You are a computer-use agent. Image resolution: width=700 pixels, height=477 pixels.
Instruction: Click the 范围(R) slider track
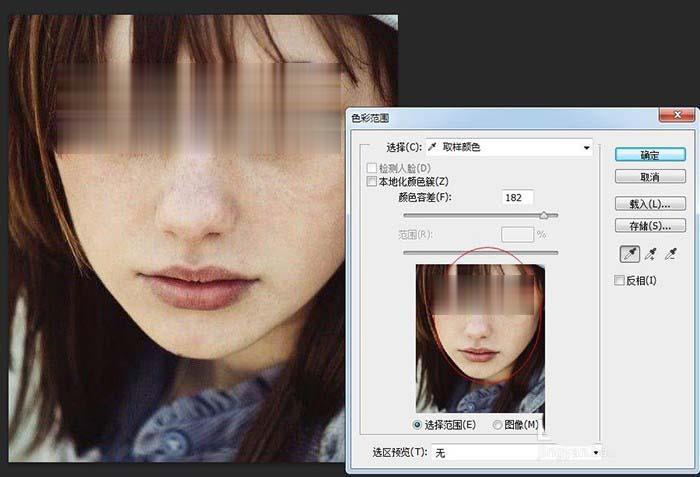[x=480, y=252]
